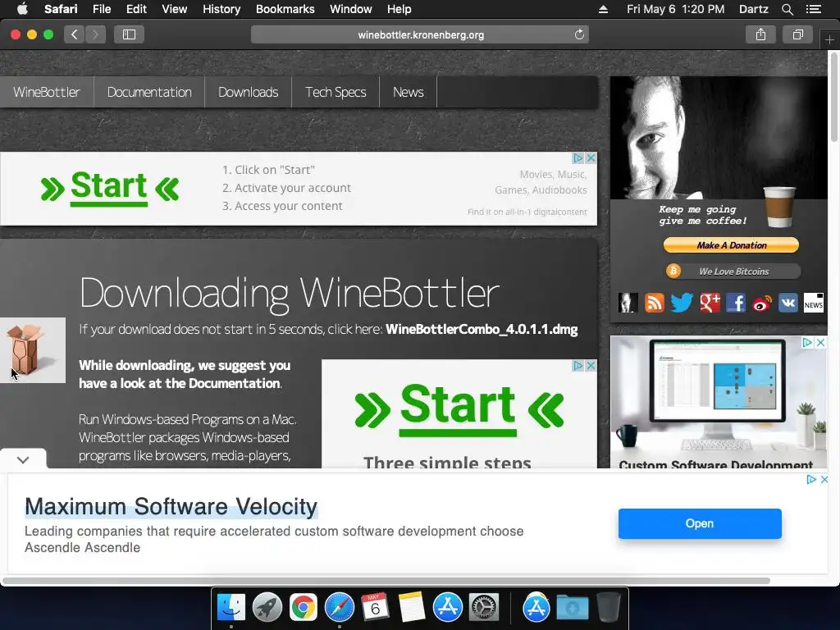Viewport: 840px width, 630px height.
Task: Open the Apple menu
Action: click(22, 9)
